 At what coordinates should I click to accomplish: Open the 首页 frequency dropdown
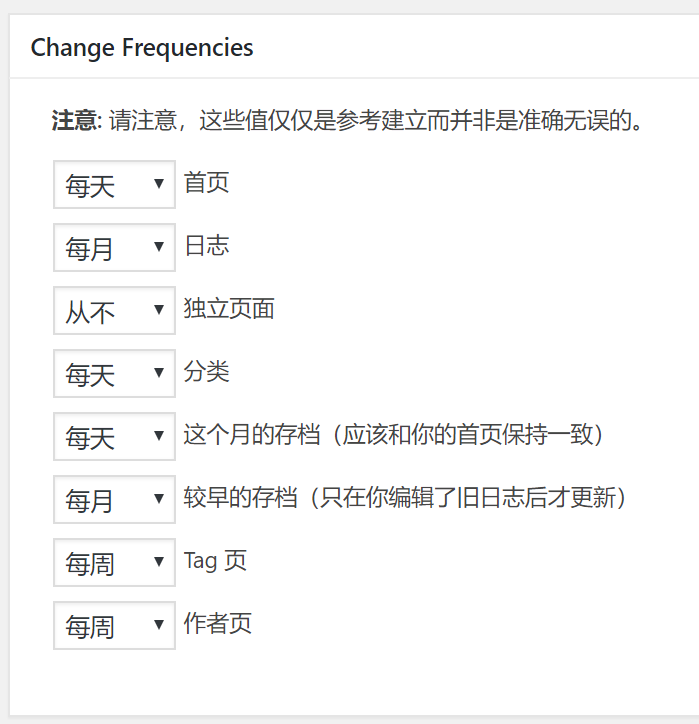pyautogui.click(x=114, y=185)
